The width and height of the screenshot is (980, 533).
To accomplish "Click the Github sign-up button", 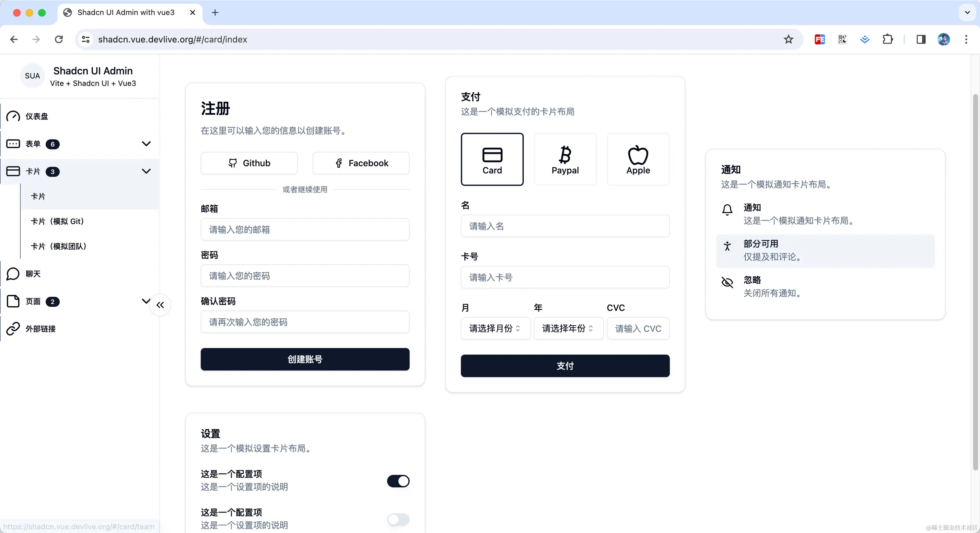I will pos(249,163).
